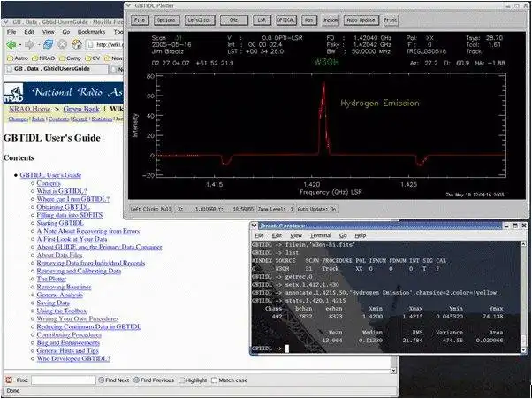Open the Go menu in terminal window
This screenshot has width=532, height=399.
[x=343, y=235]
